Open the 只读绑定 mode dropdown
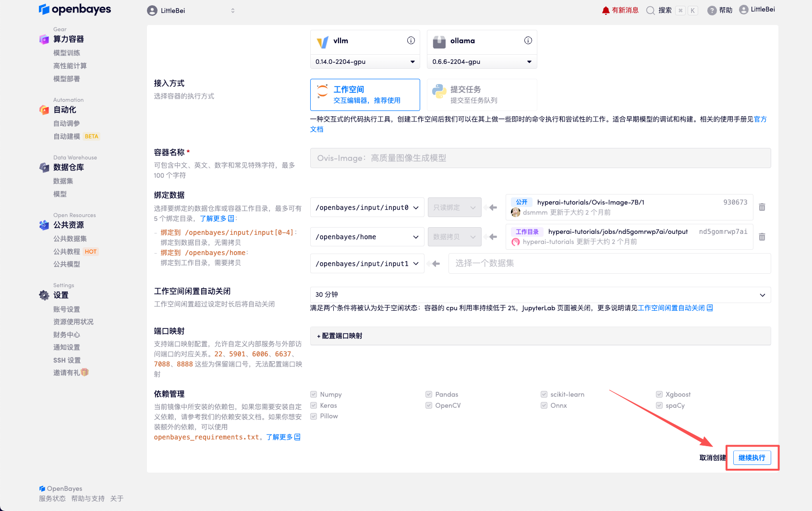 [454, 207]
